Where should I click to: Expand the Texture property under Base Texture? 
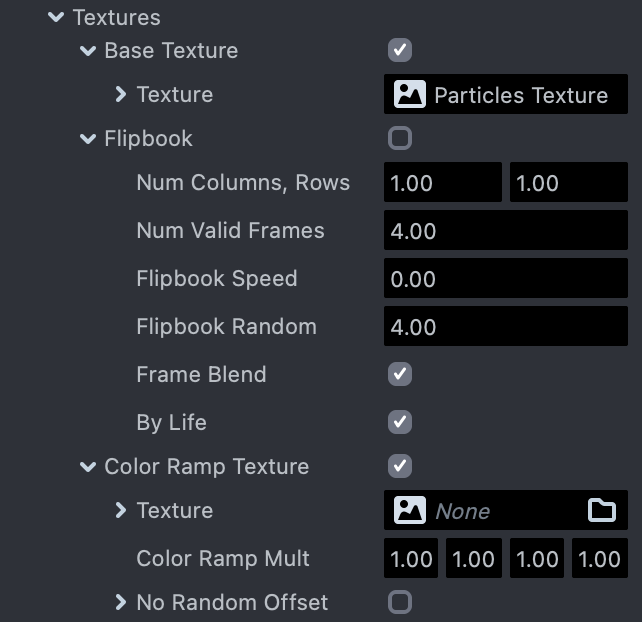[x=120, y=94]
